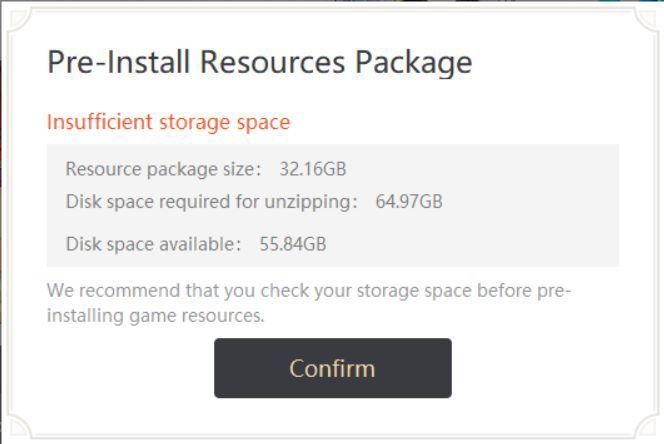Image resolution: width=664 pixels, height=444 pixels.
Task: Click the 'We recommend that you check' line
Action: click(308, 291)
